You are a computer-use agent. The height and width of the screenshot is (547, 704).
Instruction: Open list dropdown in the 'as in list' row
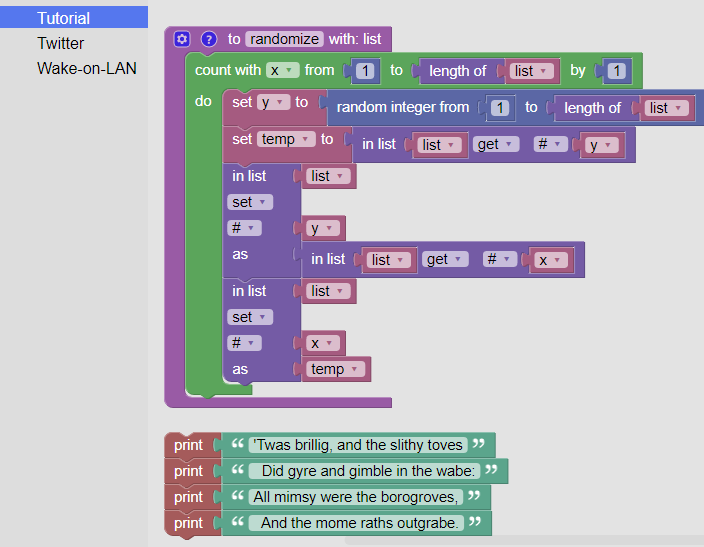point(388,260)
